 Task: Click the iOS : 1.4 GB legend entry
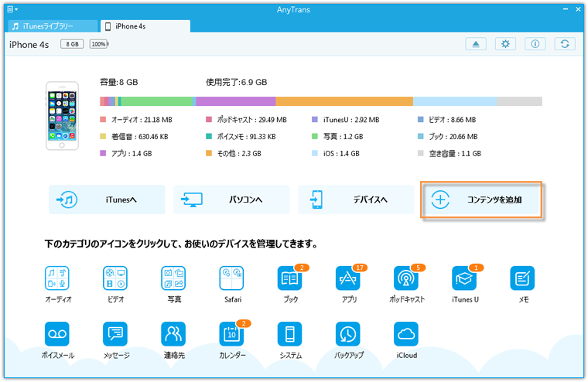click(x=336, y=153)
